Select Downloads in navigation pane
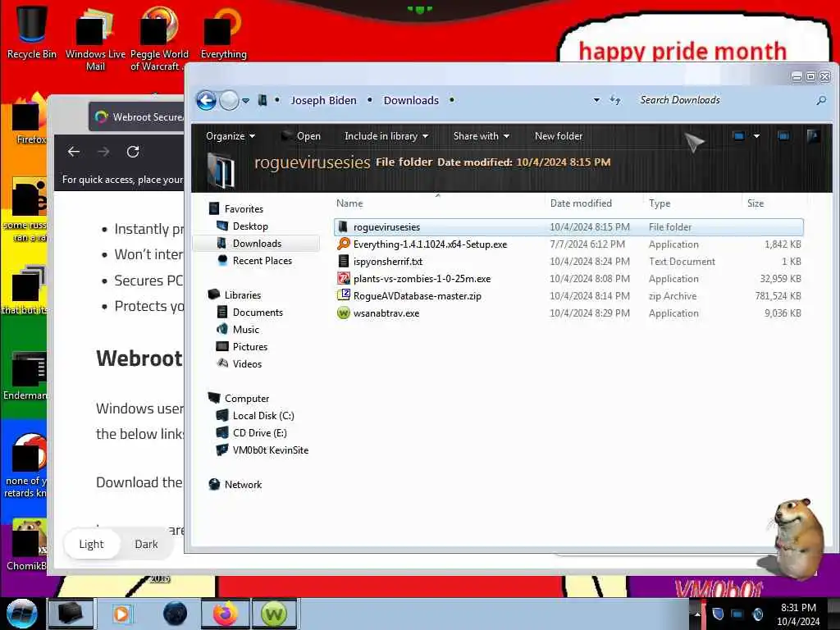 (257, 243)
